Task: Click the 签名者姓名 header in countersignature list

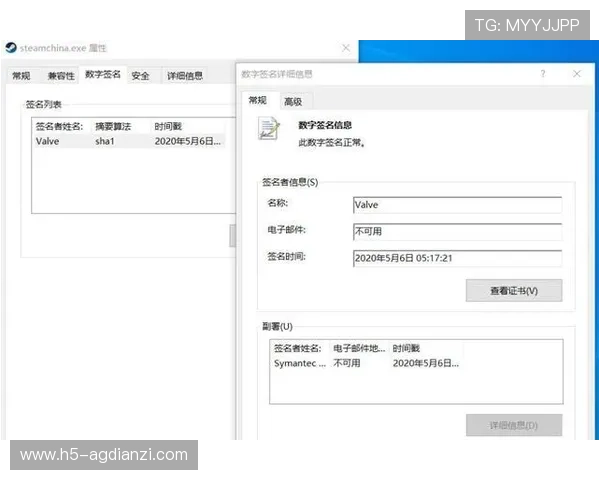Action: pyautogui.click(x=298, y=348)
